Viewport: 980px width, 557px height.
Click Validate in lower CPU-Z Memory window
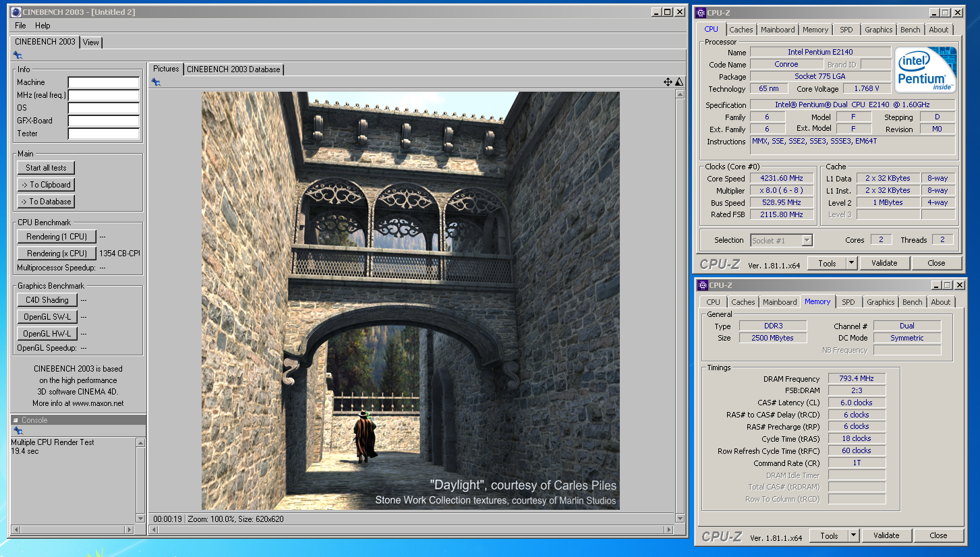[886, 535]
